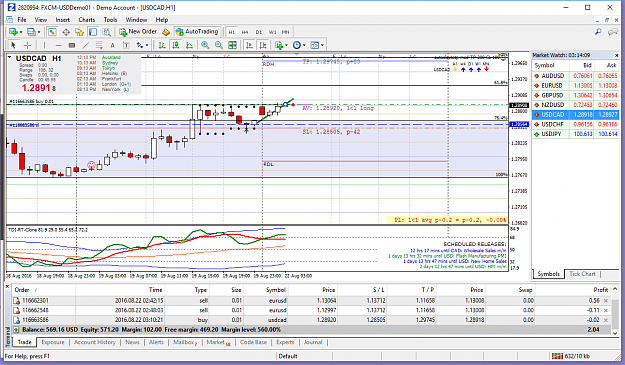Image resolution: width=625 pixels, height=365 pixels.
Task: Select the horizontal line drawing tool
Action: [x=58, y=45]
